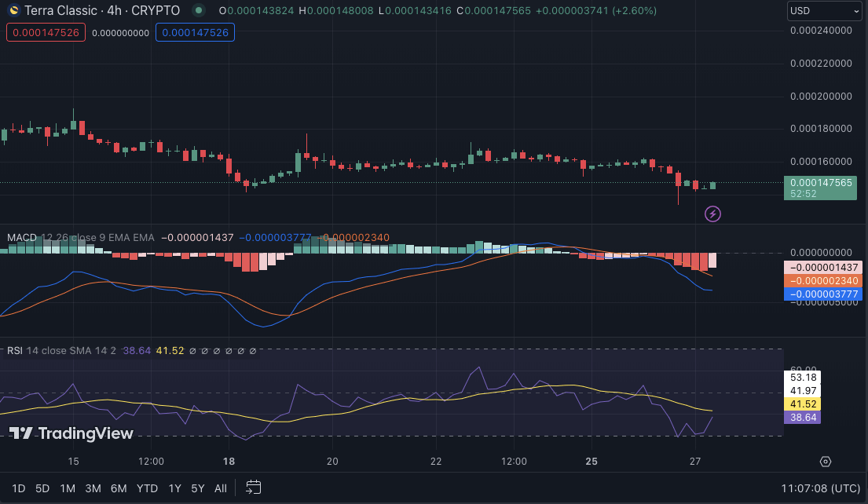Click the first ø icon in RSI row
868x504 pixels.
(x=193, y=351)
